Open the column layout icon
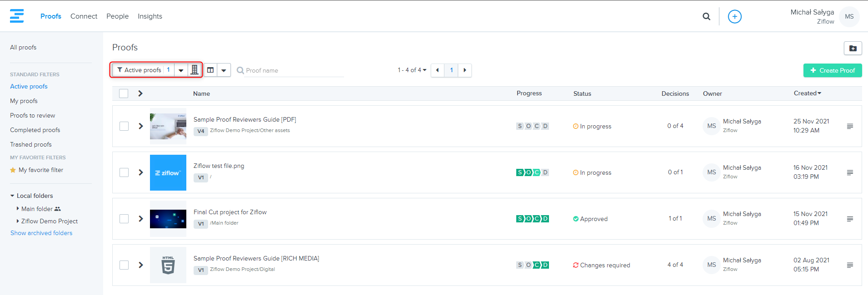 [x=210, y=70]
